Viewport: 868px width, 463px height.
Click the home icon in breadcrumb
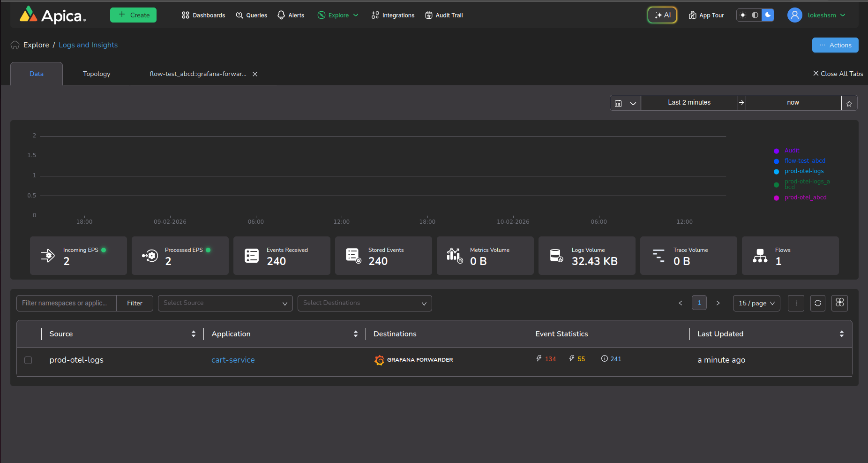coord(15,45)
